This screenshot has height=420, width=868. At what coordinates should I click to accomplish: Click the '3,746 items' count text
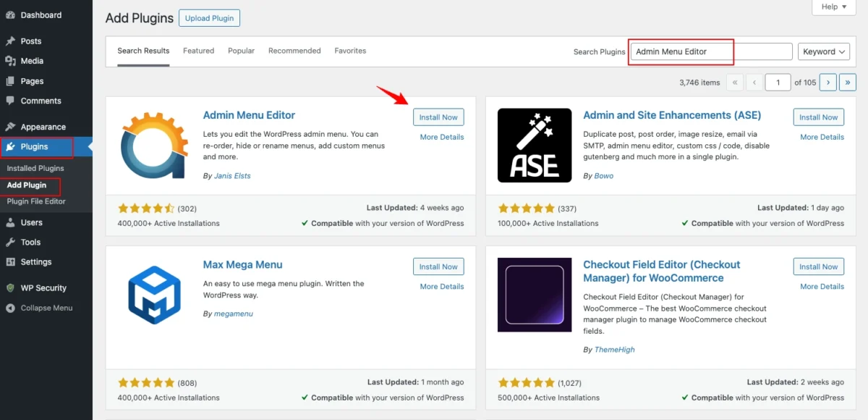[x=699, y=83]
